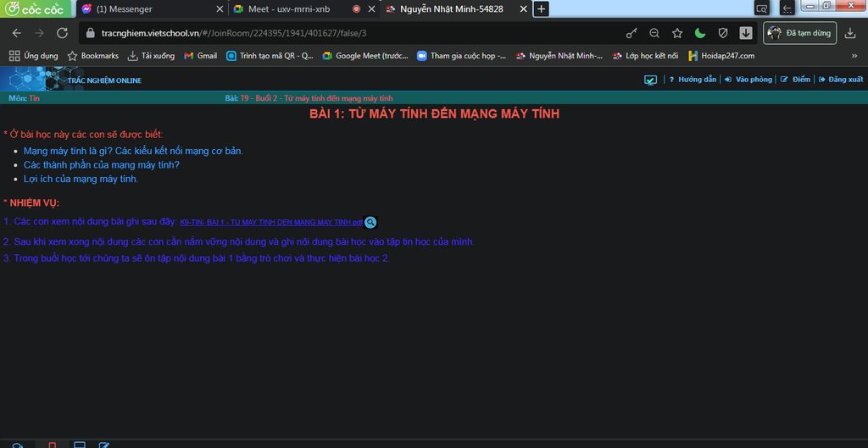Open the Trình tạo mã QR bookmark
The height and width of the screenshot is (448, 868).
(270, 56)
